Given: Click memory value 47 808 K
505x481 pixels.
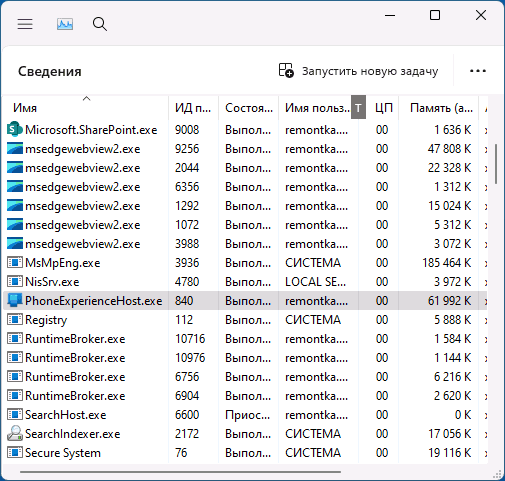Looking at the screenshot, I should (x=449, y=149).
